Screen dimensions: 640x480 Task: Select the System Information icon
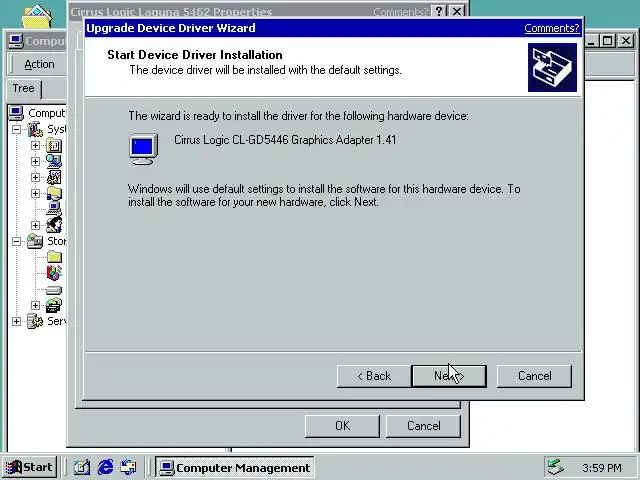click(54, 161)
